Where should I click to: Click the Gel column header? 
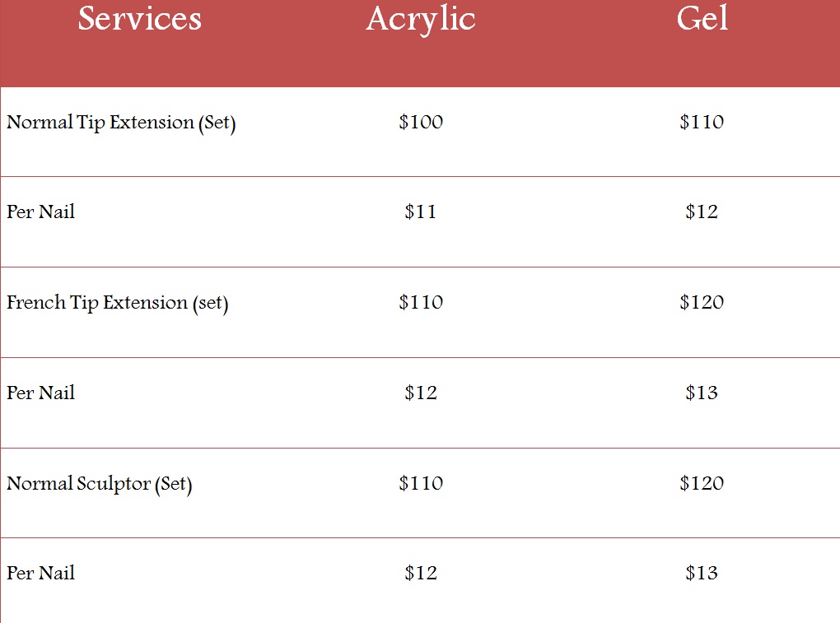tap(702, 19)
